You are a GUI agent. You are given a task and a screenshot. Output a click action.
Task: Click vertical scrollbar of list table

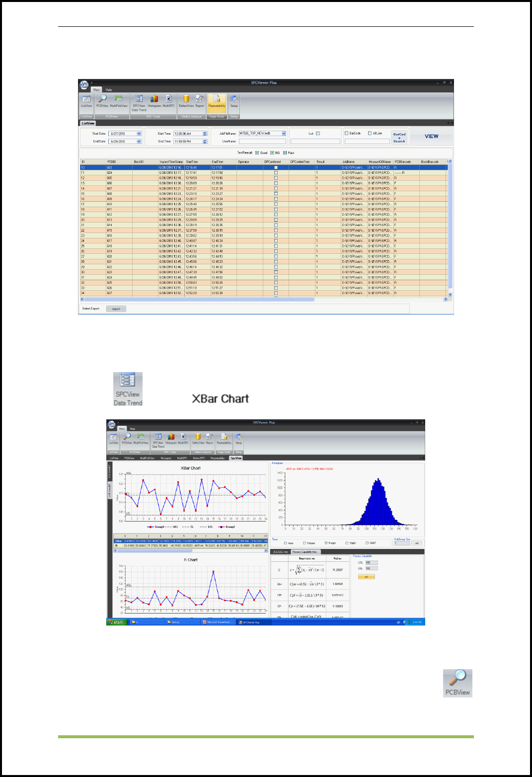coord(450,228)
